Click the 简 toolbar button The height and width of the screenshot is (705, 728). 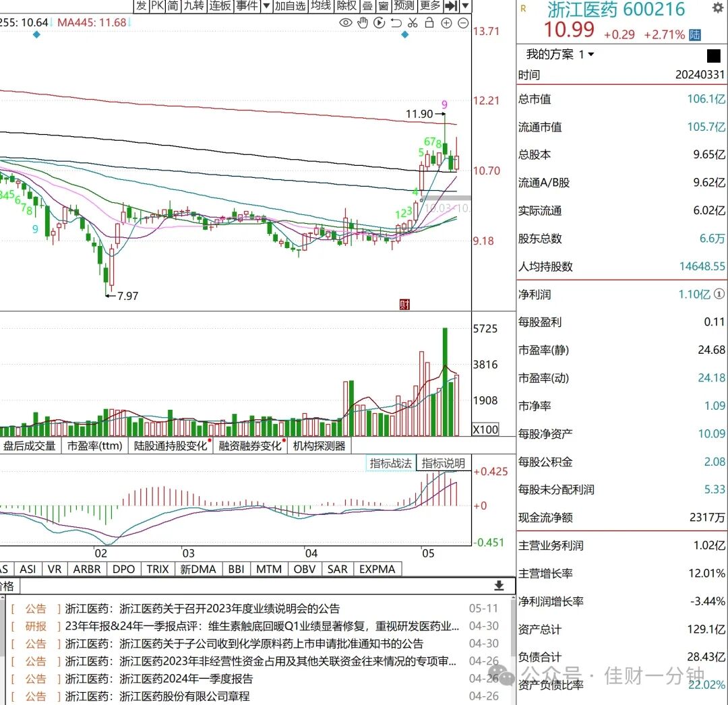[173, 6]
